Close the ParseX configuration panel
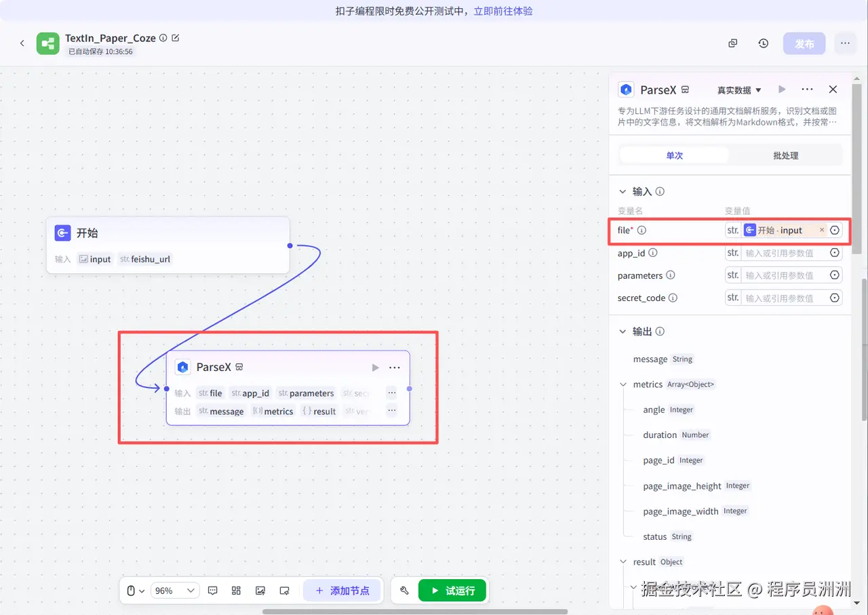The image size is (868, 615). (833, 90)
